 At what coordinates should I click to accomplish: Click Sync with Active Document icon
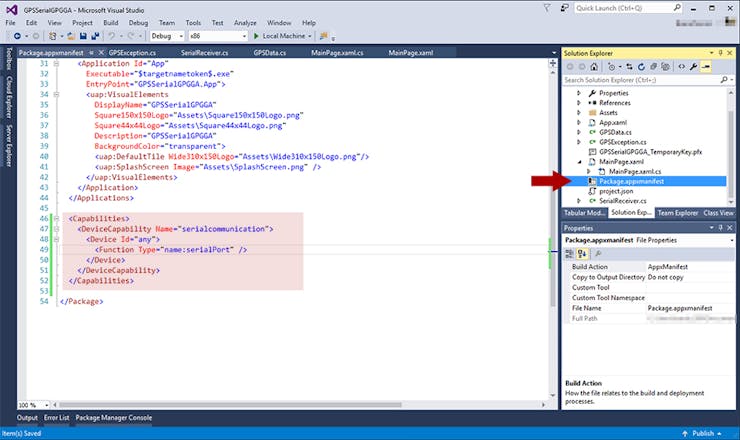coord(630,67)
